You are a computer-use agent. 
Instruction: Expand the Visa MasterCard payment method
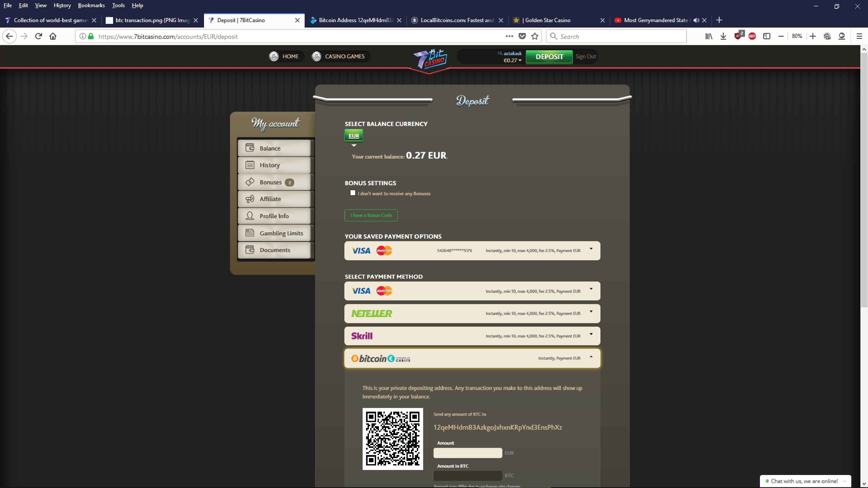(x=472, y=291)
